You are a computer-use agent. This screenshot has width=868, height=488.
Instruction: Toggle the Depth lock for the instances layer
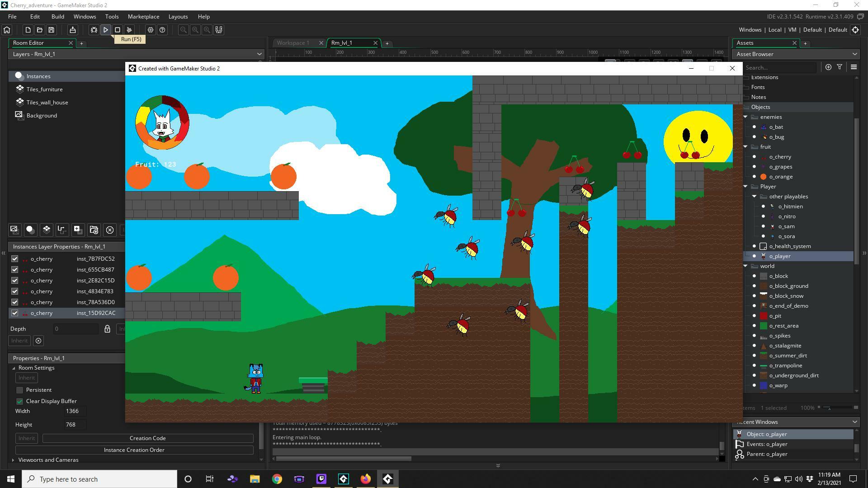(107, 329)
